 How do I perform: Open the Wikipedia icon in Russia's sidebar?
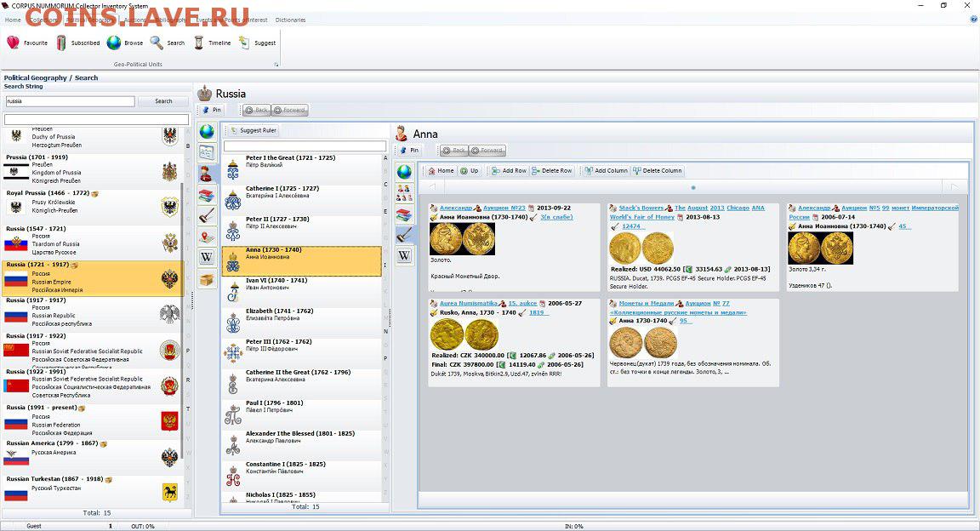click(x=207, y=257)
